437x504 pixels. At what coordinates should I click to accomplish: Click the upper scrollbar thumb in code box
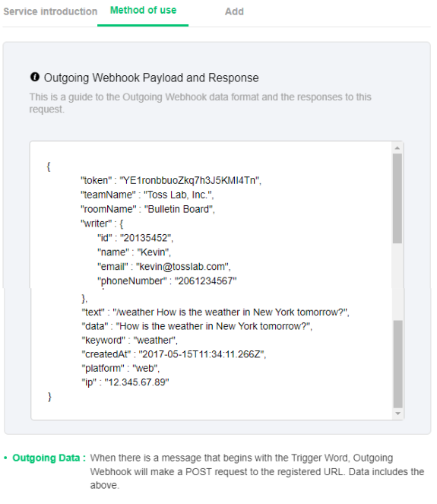[397, 198]
